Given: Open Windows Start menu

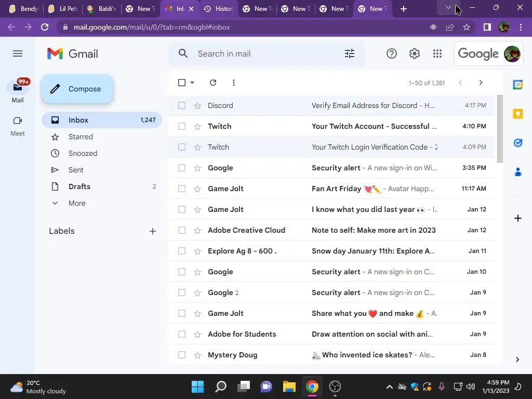Looking at the screenshot, I should pos(197,387).
